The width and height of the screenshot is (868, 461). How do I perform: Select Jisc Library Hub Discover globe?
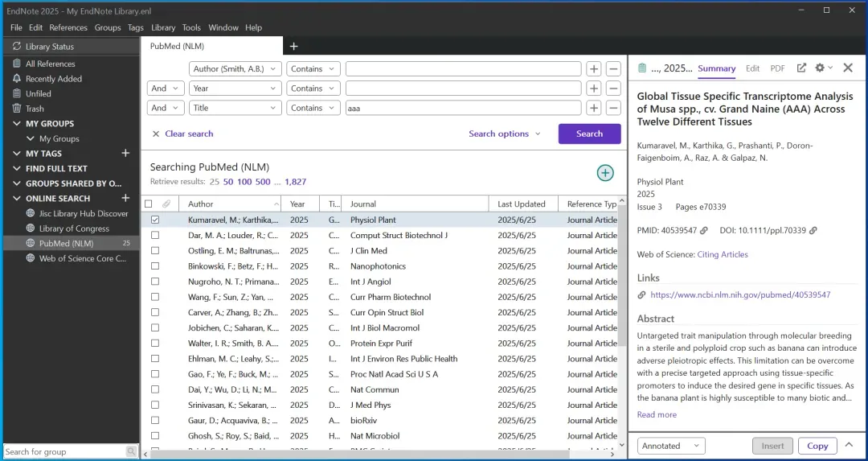click(31, 213)
